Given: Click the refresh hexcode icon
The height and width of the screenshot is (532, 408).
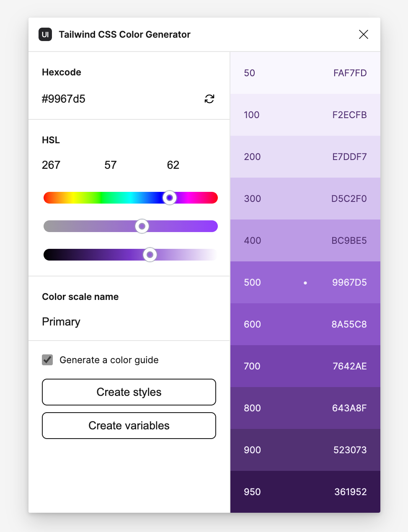Looking at the screenshot, I should pos(209,99).
